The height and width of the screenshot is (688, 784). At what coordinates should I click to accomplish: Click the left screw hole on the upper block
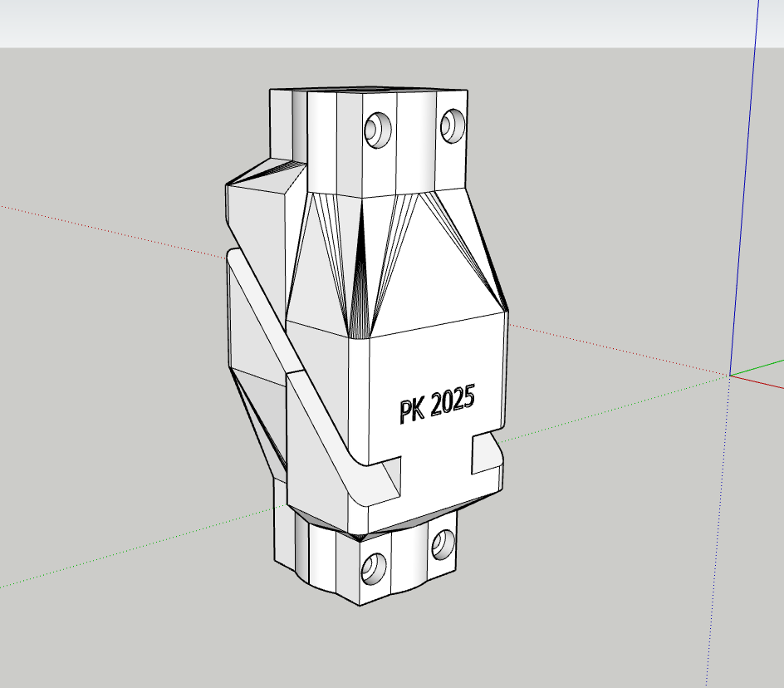pos(378,130)
